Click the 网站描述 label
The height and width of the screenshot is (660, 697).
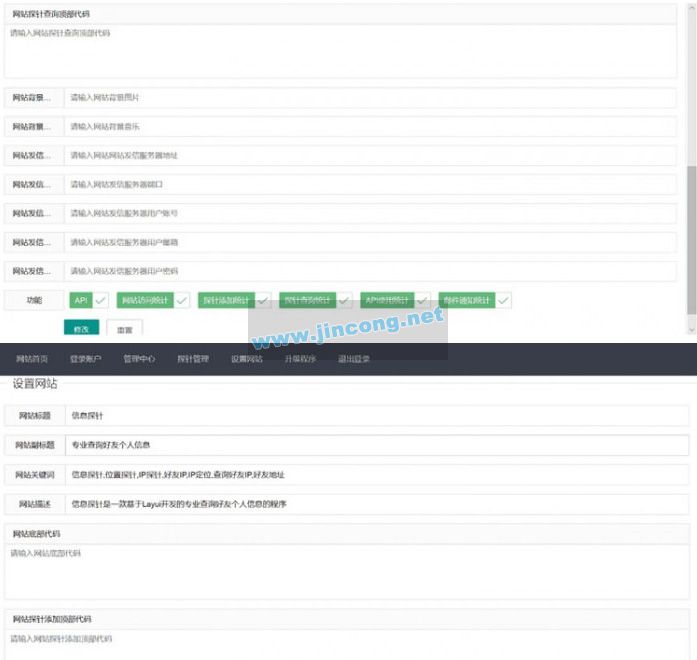point(35,504)
